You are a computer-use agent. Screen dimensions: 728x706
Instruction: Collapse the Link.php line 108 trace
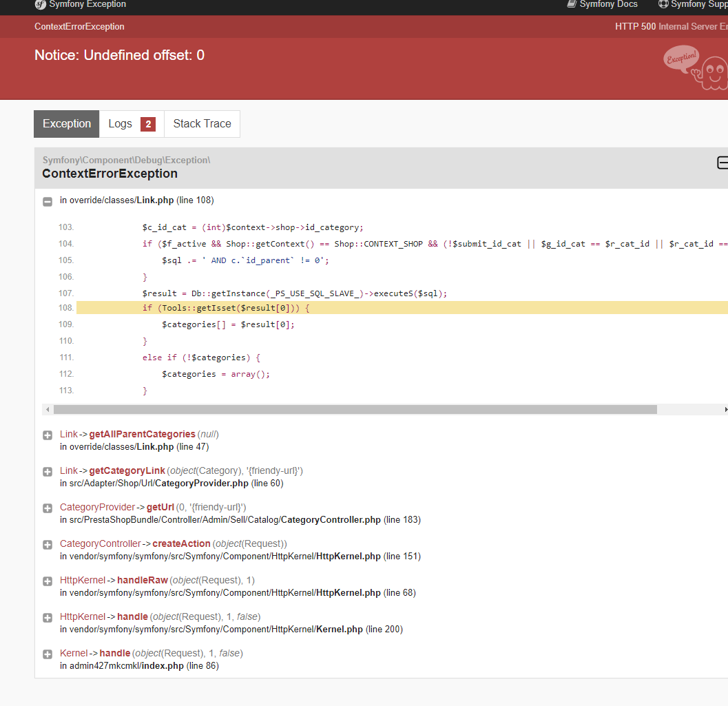click(48, 201)
